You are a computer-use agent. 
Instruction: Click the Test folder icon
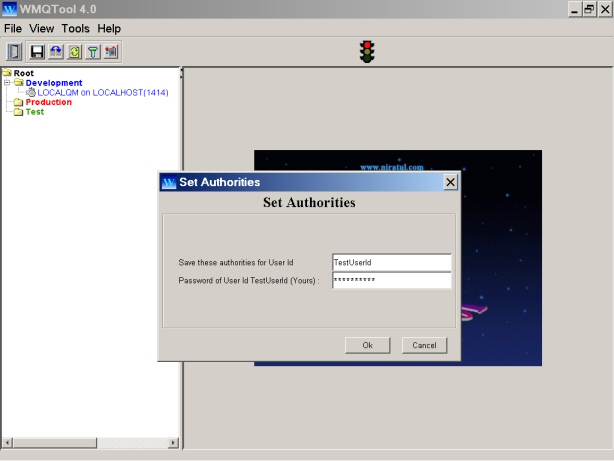pyautogui.click(x=18, y=112)
